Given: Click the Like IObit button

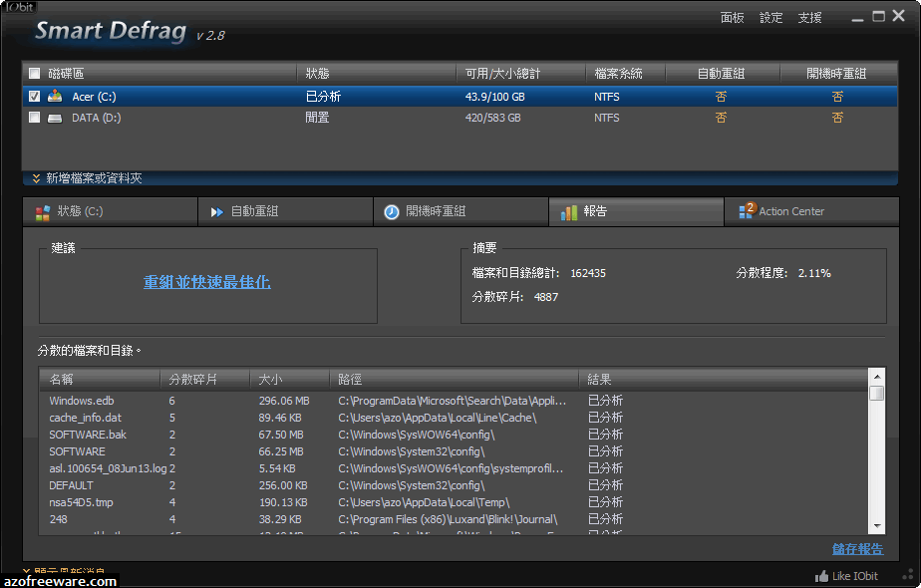Looking at the screenshot, I should [x=846, y=576].
